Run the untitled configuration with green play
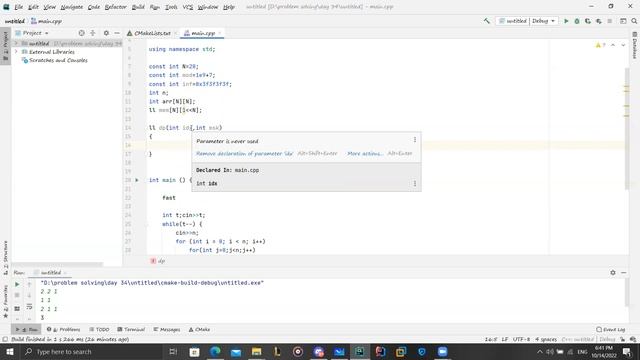Screen dimensions: 640x360 pos(566,21)
